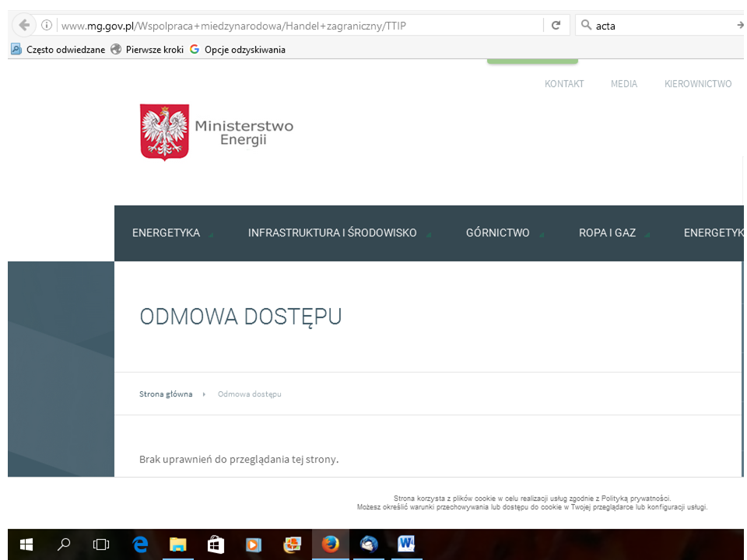Open the MEDIA link
The width and height of the screenshot is (747, 560).
[x=623, y=84]
